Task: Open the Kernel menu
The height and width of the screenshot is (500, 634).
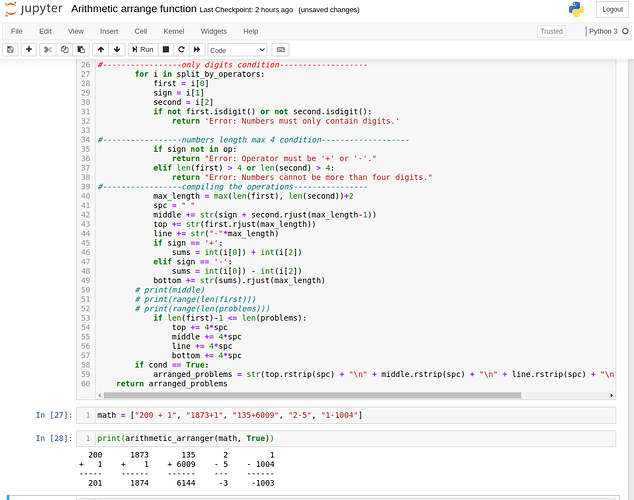Action: coord(173,31)
